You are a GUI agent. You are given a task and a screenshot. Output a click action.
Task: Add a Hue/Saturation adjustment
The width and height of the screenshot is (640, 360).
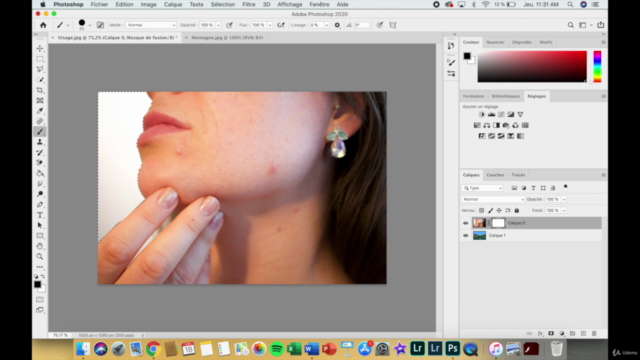pyautogui.click(x=477, y=125)
